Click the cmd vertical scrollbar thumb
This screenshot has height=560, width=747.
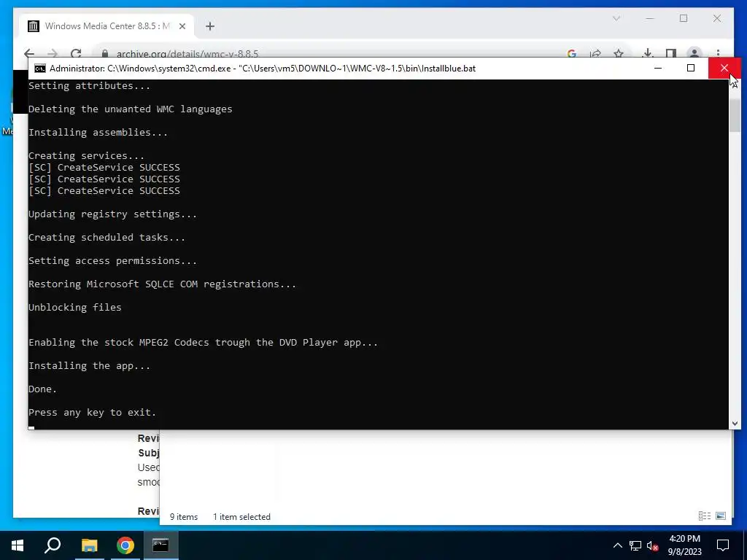click(x=735, y=115)
